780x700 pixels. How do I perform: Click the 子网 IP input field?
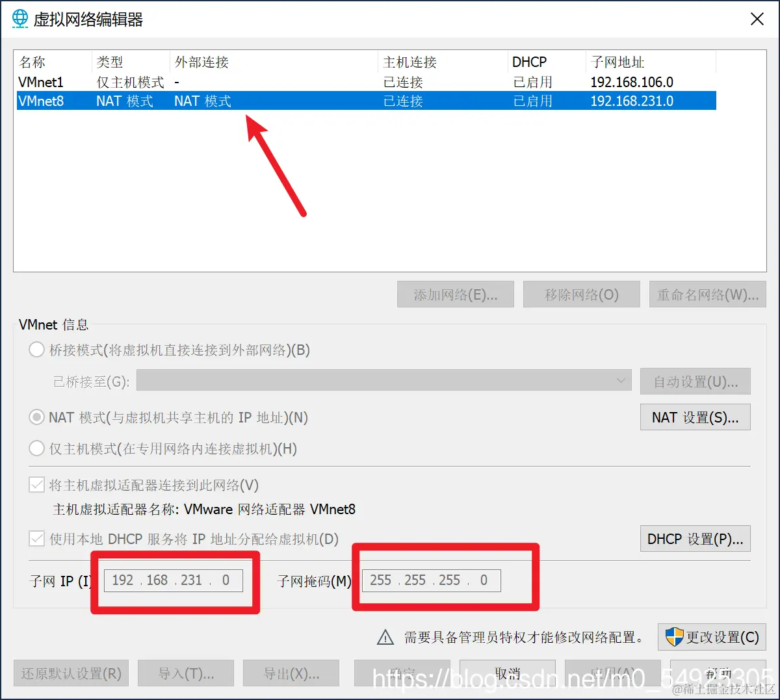174,580
